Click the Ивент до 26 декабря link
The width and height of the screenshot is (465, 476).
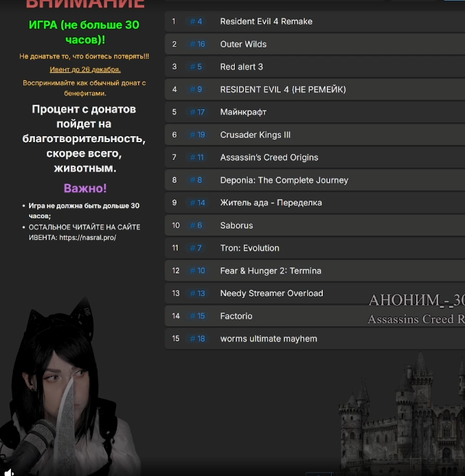click(x=85, y=69)
